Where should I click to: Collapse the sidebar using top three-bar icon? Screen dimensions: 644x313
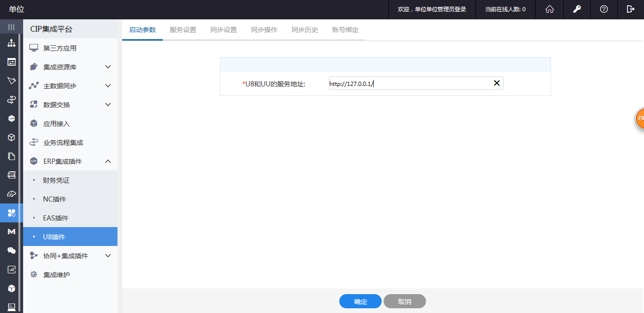pos(11,27)
